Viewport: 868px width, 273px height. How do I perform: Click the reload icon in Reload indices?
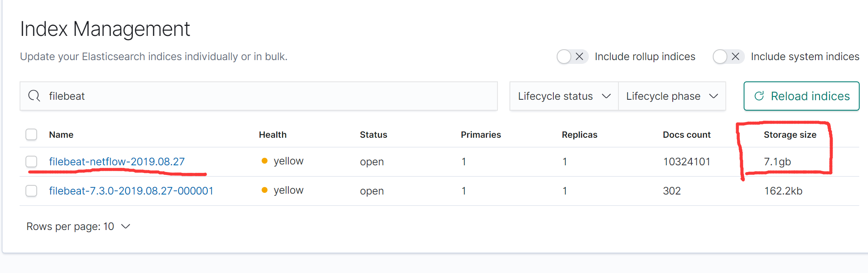pos(759,96)
